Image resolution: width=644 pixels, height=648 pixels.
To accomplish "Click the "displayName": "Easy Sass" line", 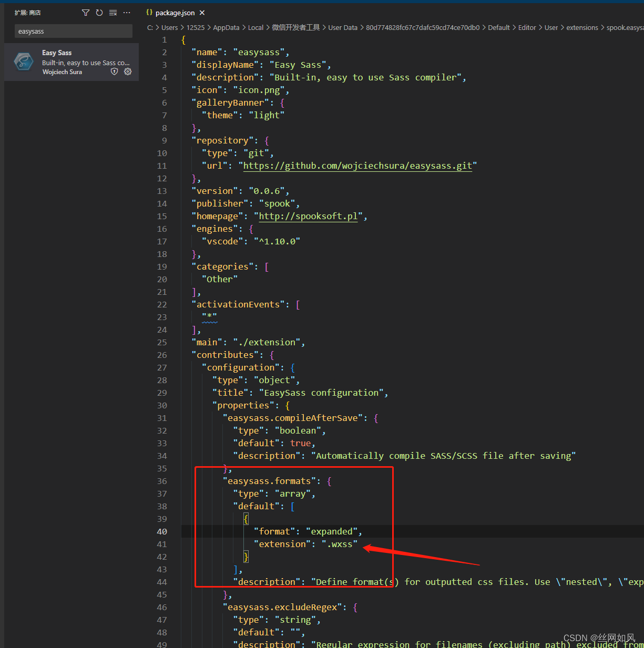I will [261, 65].
